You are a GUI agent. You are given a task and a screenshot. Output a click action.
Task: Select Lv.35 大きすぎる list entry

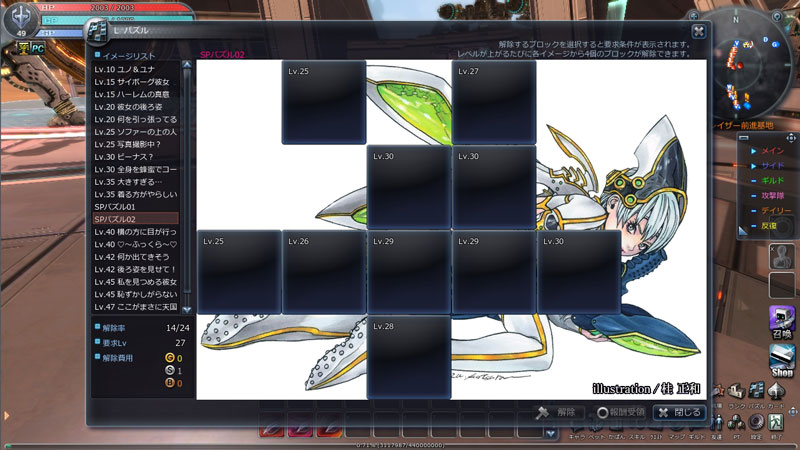coord(136,182)
